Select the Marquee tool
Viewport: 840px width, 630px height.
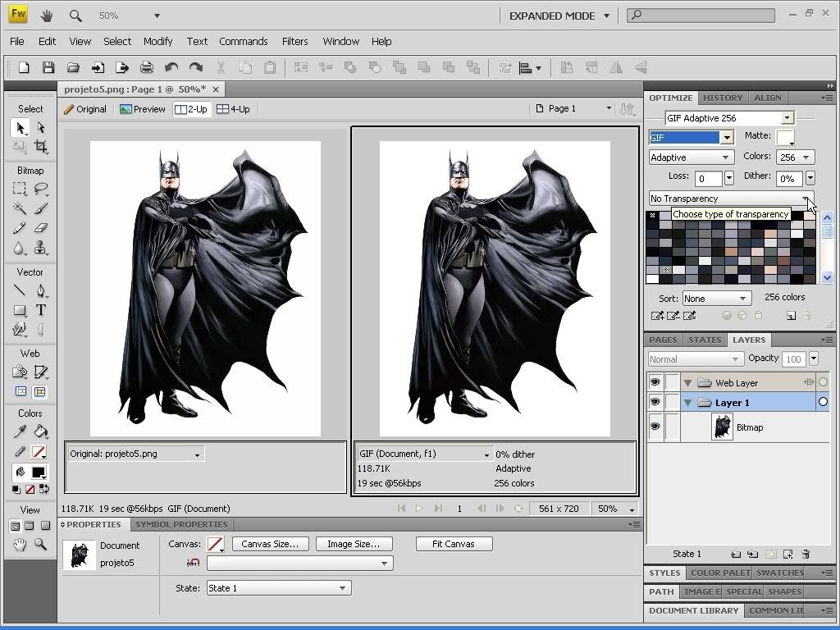(20, 189)
